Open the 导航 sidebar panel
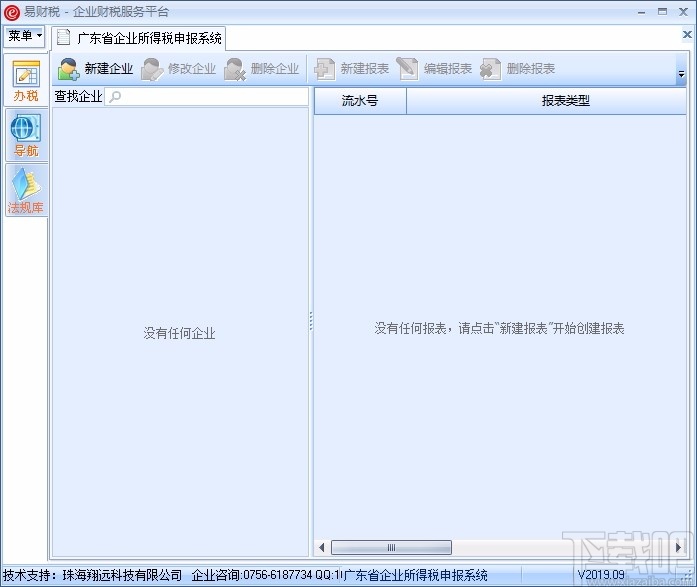697x587 pixels. 26,135
